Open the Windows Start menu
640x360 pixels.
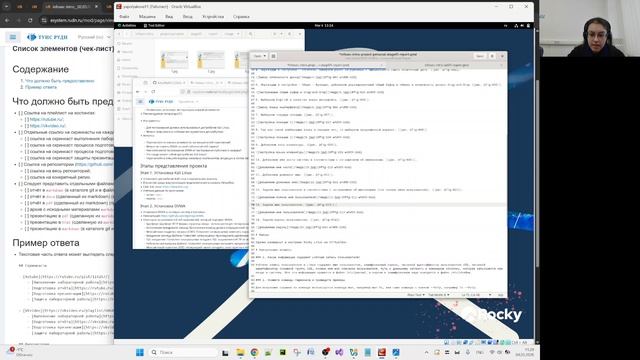pos(140,352)
